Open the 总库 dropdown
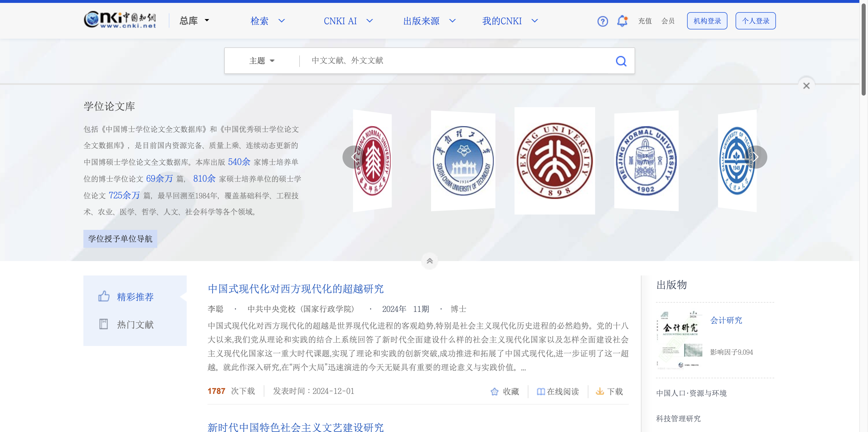The width and height of the screenshot is (868, 432). pos(194,21)
